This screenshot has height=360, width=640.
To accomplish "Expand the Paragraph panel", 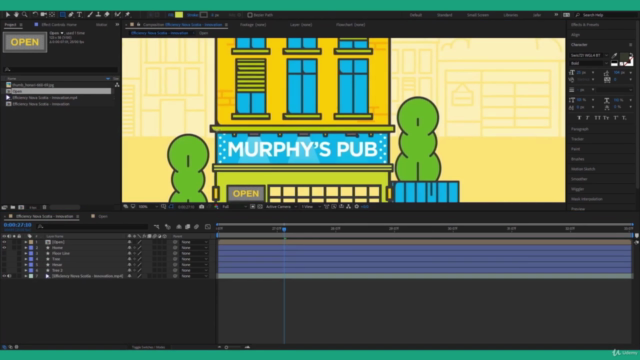I will pos(580,129).
